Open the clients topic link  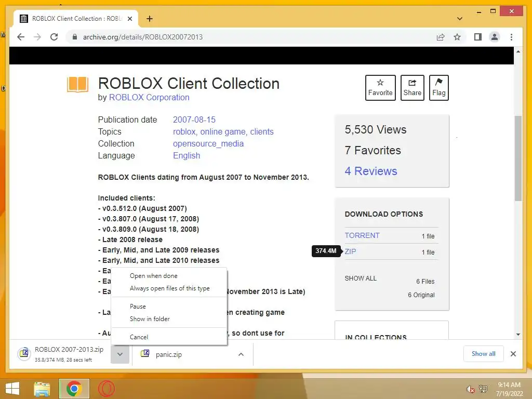[262, 131]
